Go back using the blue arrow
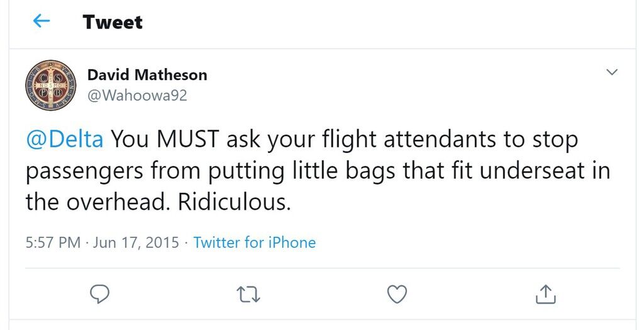This screenshot has height=330, width=644. 42,21
